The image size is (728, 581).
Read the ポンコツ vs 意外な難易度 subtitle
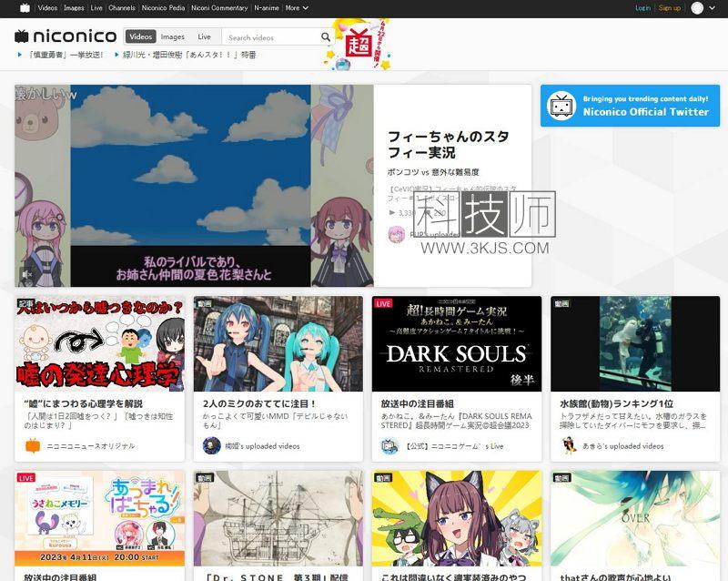coord(433,172)
